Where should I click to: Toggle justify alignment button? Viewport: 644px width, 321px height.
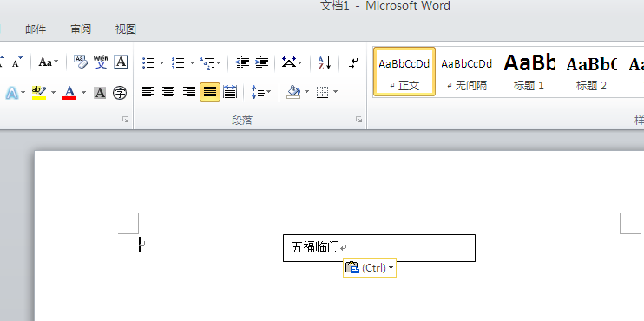pyautogui.click(x=210, y=92)
